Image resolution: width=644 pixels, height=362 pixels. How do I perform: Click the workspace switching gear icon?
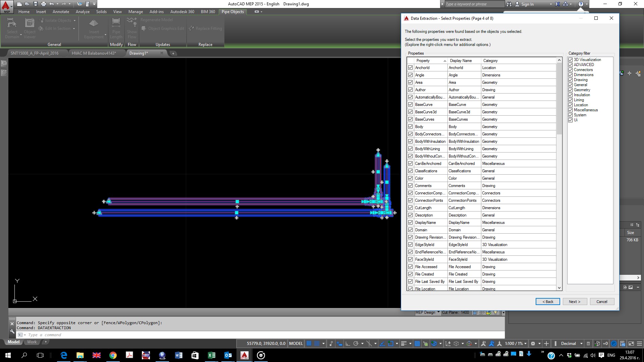pyautogui.click(x=533, y=344)
